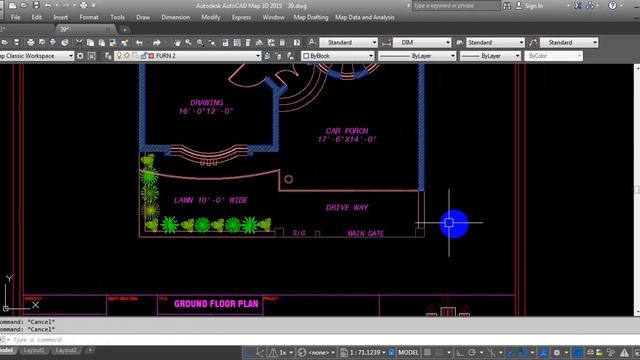Click the Text Style icon beside Standard dropdown
Screen dimensions: 640x360
coord(312,42)
